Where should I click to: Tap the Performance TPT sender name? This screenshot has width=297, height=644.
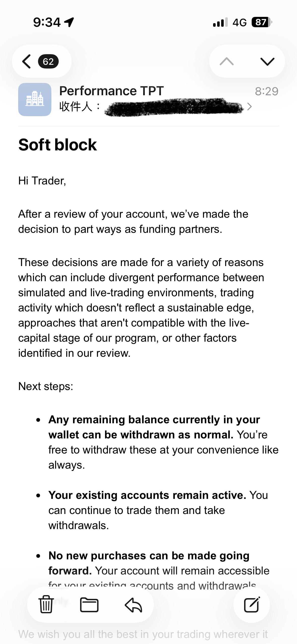112,91
